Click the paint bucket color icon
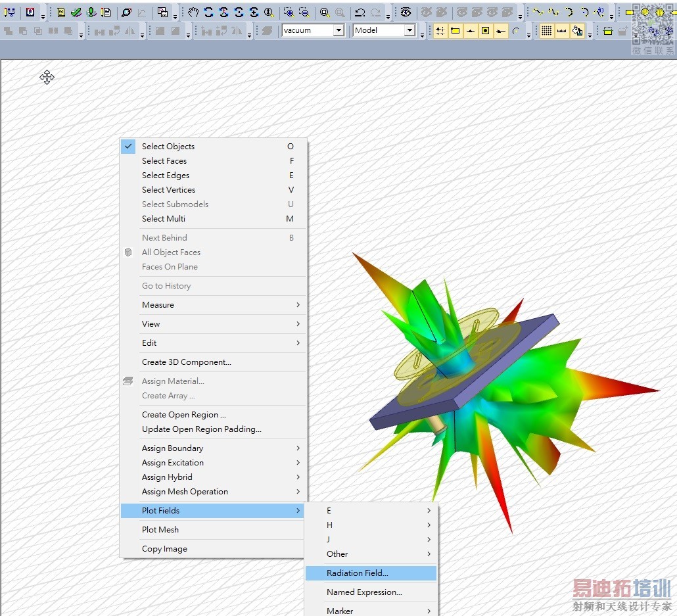The image size is (677, 616). (x=577, y=31)
